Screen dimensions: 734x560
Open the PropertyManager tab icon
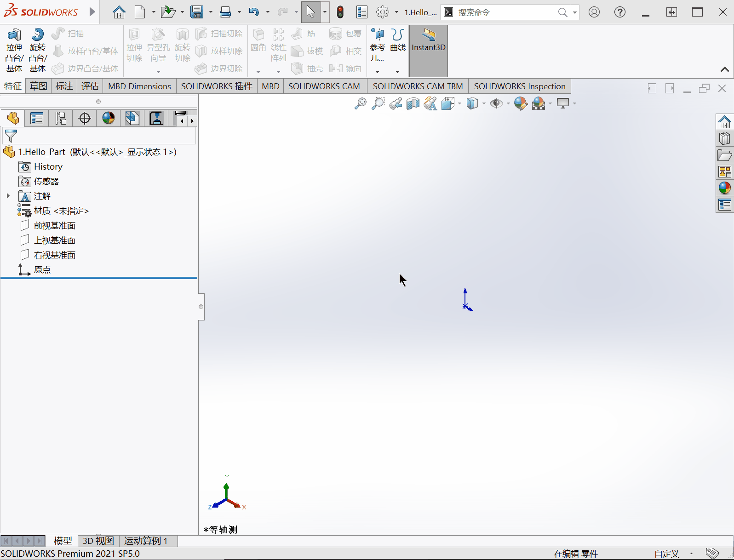37,119
